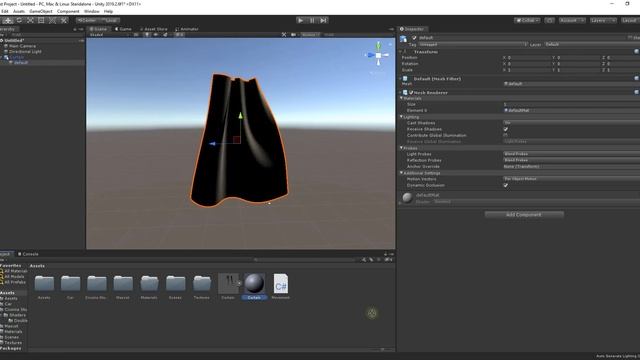The width and height of the screenshot is (640, 360).
Task: Pause the game playback
Action: [312, 20]
